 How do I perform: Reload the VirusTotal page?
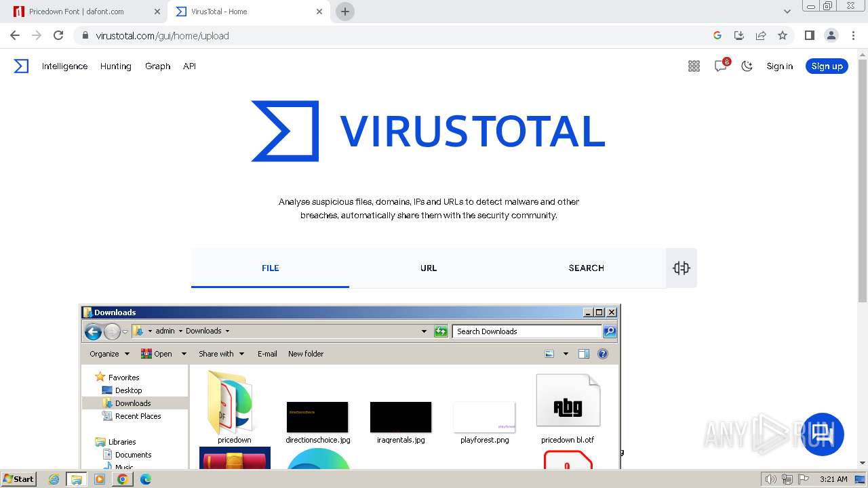[x=58, y=35]
